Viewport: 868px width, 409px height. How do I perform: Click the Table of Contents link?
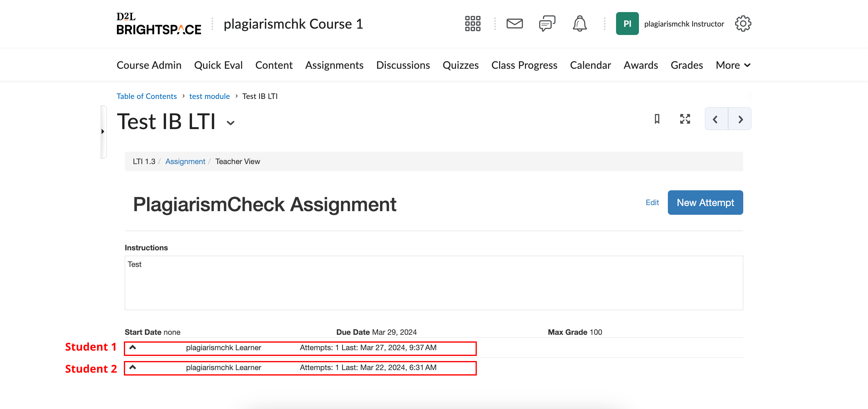tap(147, 95)
